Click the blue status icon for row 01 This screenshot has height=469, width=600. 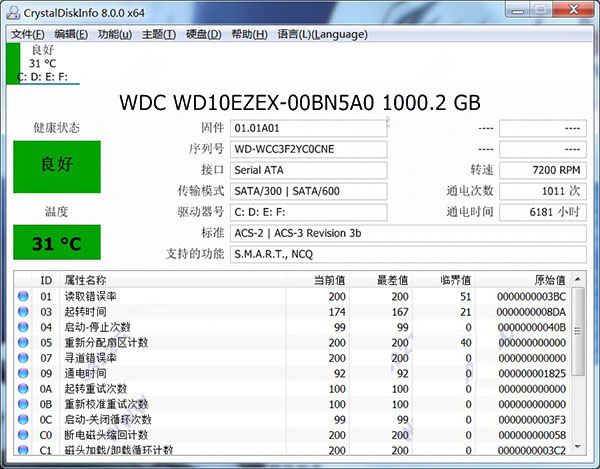(x=23, y=296)
